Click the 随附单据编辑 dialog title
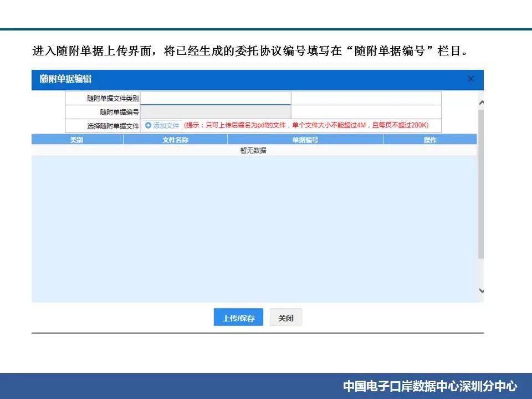 tap(65, 79)
